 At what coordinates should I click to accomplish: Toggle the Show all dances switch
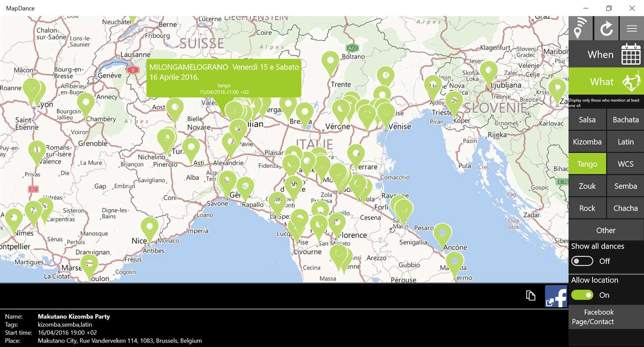point(582,261)
